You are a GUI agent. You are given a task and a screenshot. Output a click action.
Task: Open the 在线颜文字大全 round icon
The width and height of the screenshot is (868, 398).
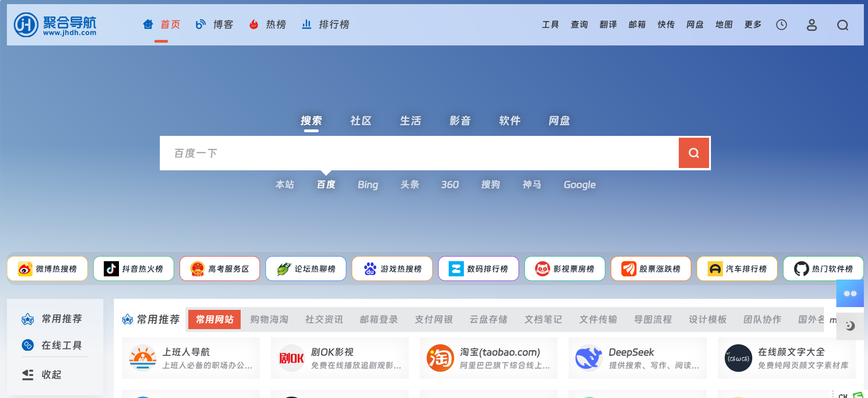click(738, 358)
